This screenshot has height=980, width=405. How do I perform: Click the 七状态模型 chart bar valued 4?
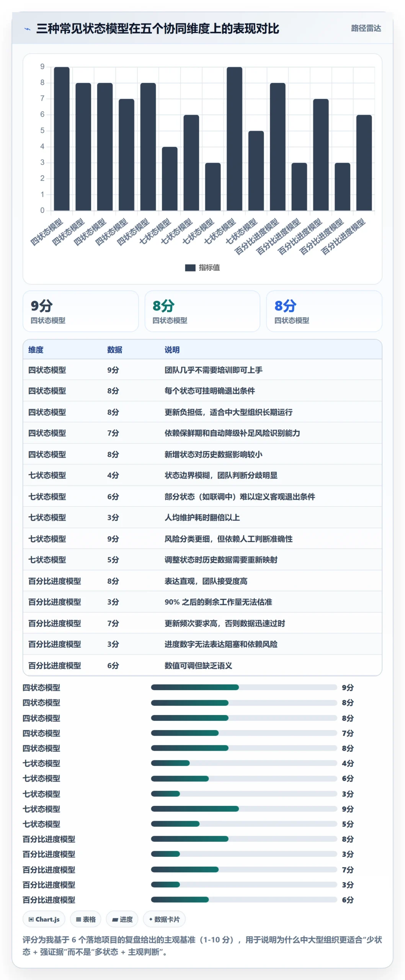[x=170, y=179]
